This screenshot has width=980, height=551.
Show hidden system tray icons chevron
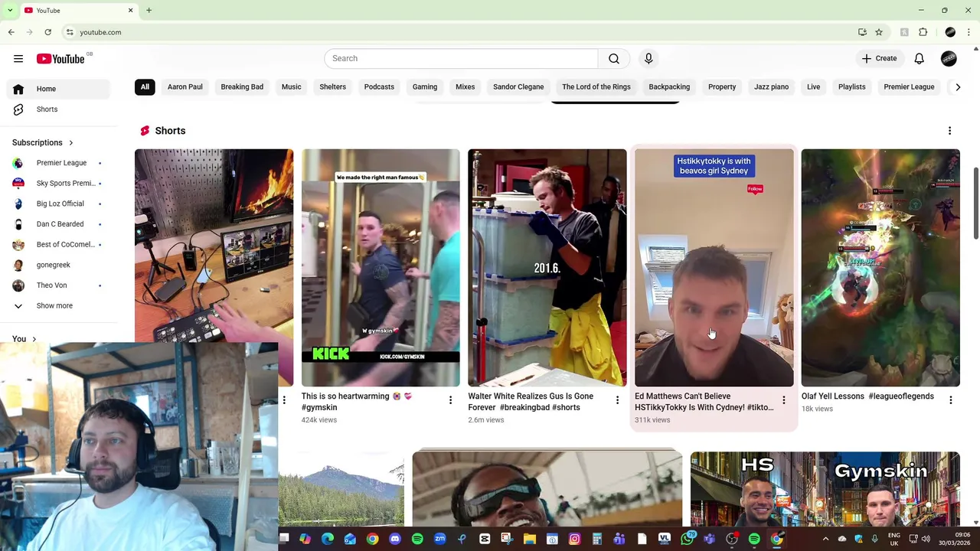pyautogui.click(x=825, y=539)
